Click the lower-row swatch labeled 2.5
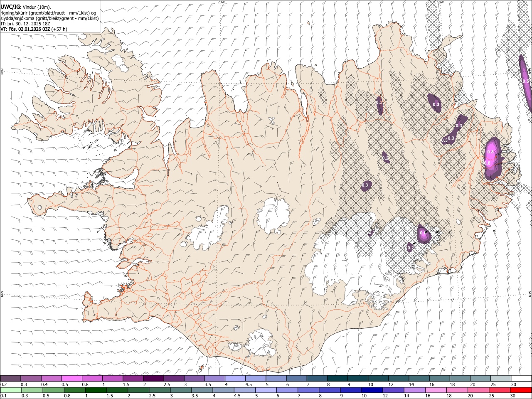This screenshot has width=532, height=399. pyautogui.click(x=159, y=390)
